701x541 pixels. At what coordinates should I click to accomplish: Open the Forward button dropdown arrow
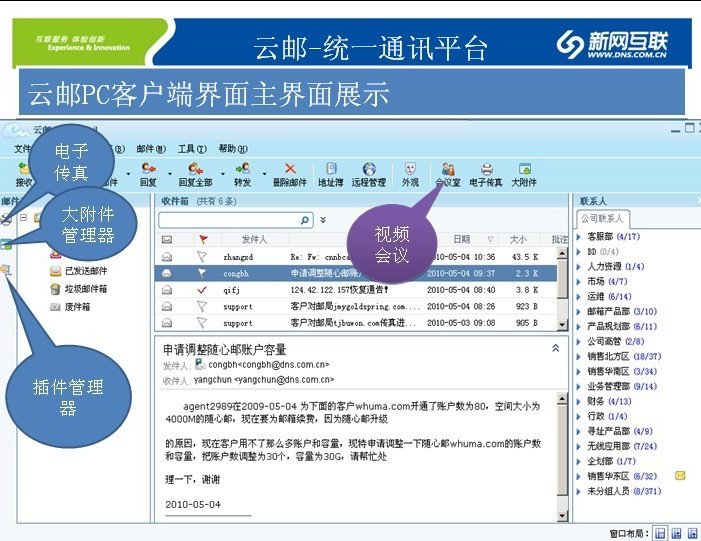[x=264, y=173]
